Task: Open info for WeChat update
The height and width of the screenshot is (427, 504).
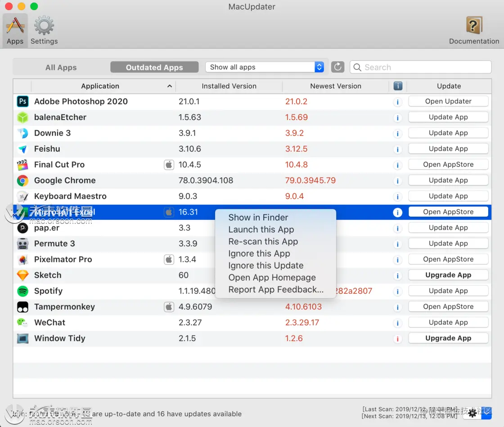Action: (x=398, y=323)
